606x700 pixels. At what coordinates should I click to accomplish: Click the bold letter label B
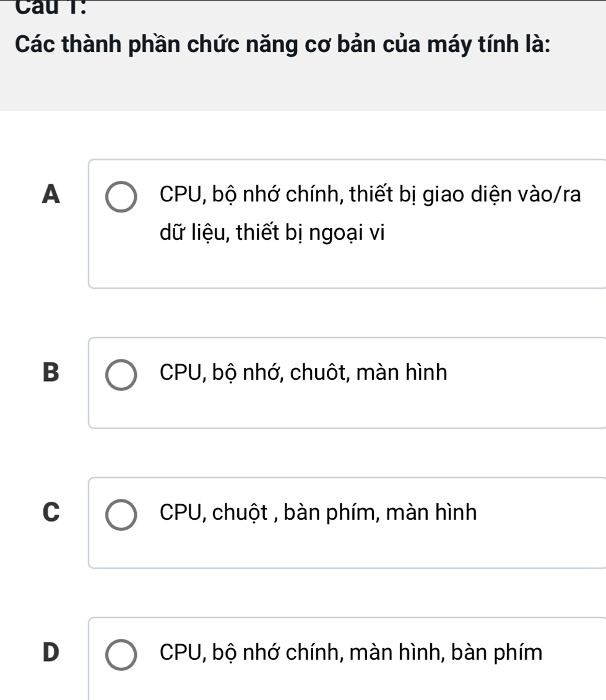(x=53, y=373)
